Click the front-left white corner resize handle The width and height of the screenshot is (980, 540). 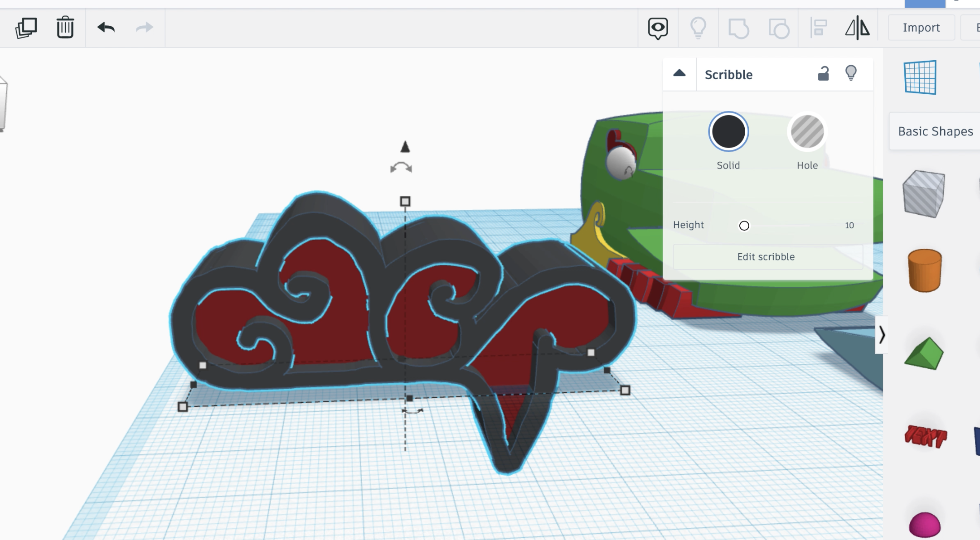click(183, 407)
